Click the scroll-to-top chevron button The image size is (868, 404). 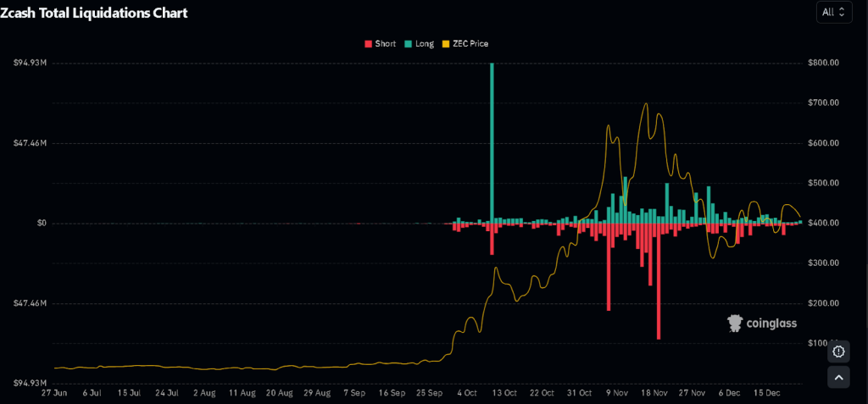click(x=838, y=378)
